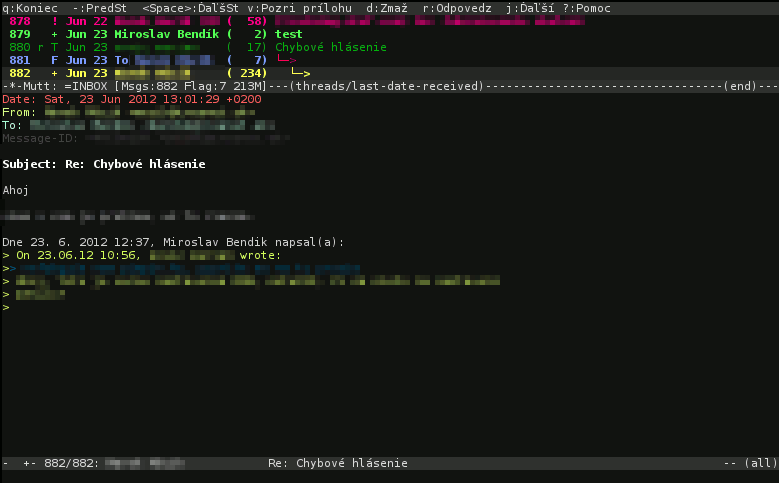Click the -:PredSt previous page hint
Viewport: 779px width, 483px height.
coord(99,8)
